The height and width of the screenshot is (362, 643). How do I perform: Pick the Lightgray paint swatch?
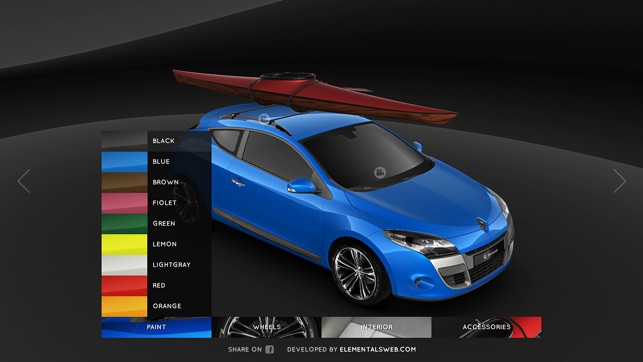(x=124, y=265)
